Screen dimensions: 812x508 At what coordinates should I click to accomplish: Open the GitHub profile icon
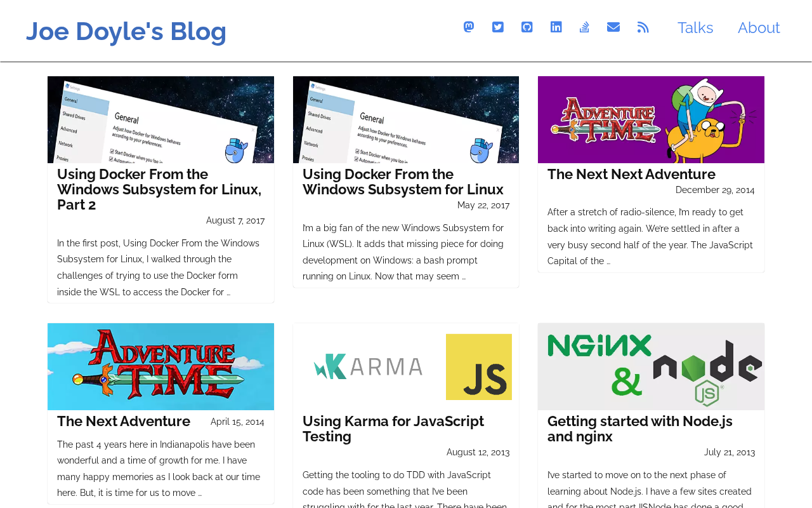click(x=527, y=27)
